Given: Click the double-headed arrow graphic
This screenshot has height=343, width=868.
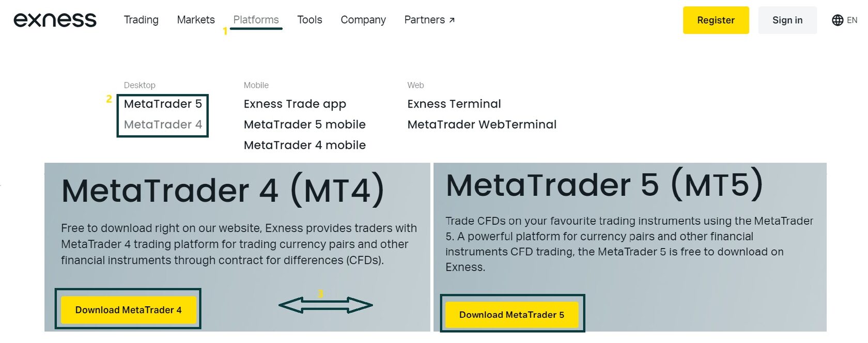Looking at the screenshot, I should coord(326,305).
